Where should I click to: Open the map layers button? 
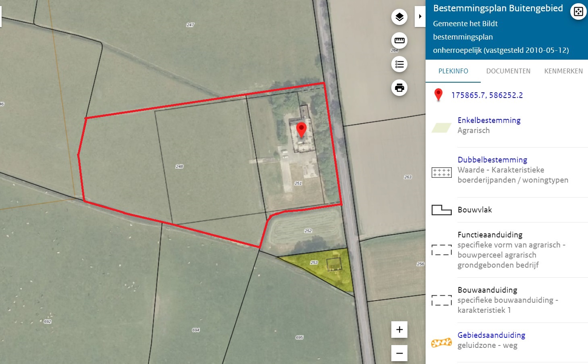coord(399,17)
